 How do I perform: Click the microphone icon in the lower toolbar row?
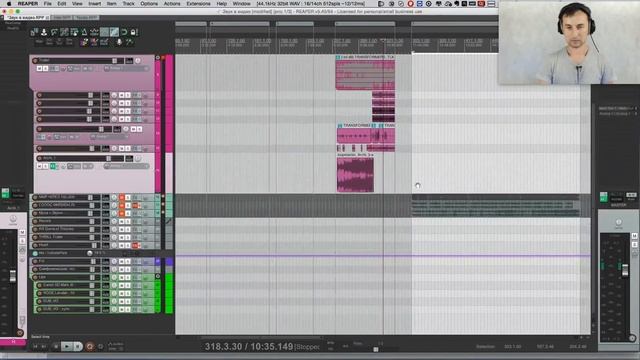point(119,42)
